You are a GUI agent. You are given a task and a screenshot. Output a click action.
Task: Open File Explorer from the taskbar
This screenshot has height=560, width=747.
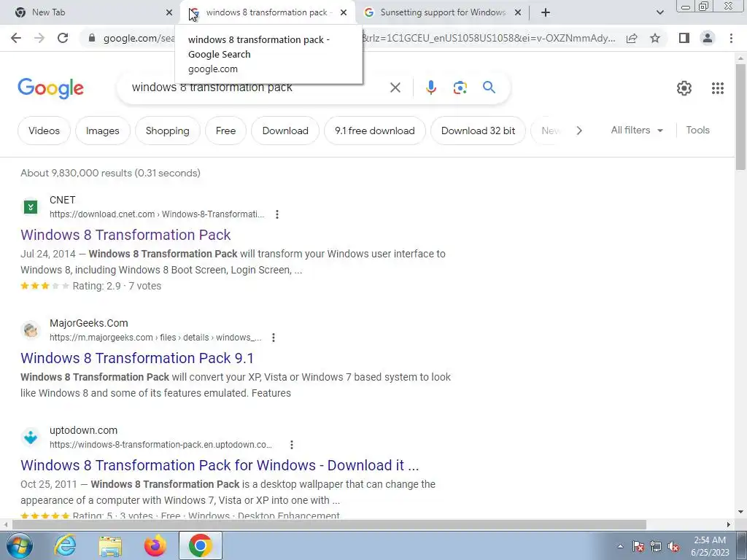(x=110, y=546)
